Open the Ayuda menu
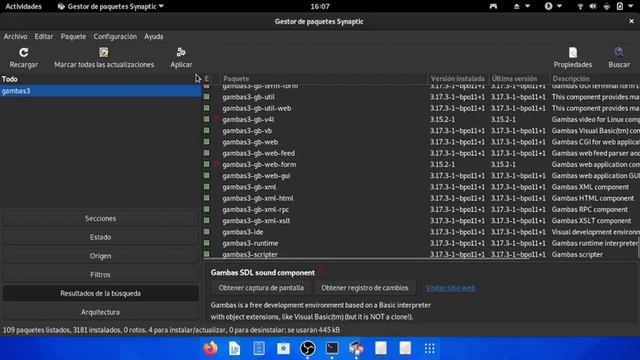This screenshot has height=360, width=640. (x=153, y=36)
